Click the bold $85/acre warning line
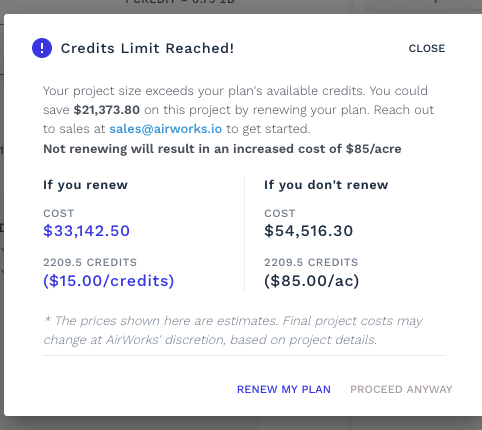Screen dimensions: 482x430 [x=222, y=149]
